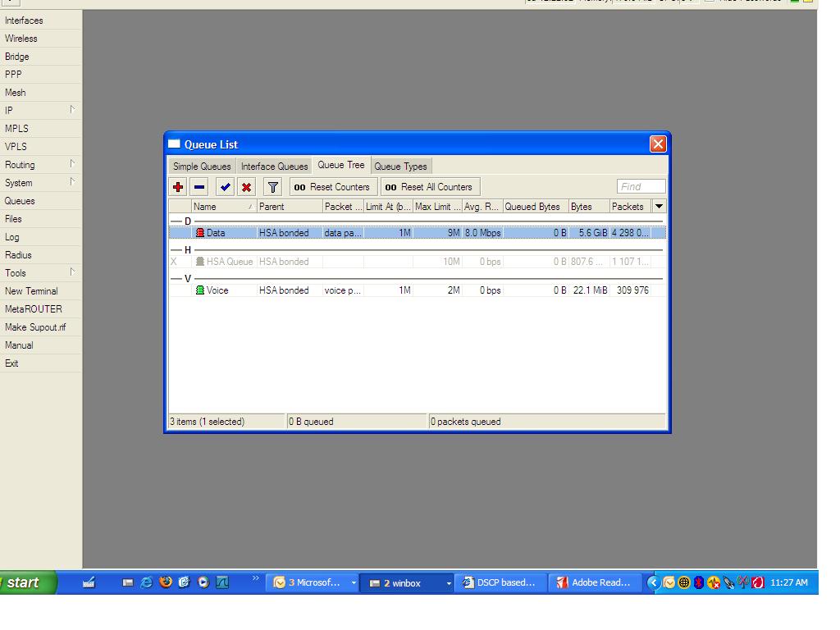Sort by the Packets column header
Image resolution: width=840 pixels, height=630 pixels.
[x=631, y=206]
